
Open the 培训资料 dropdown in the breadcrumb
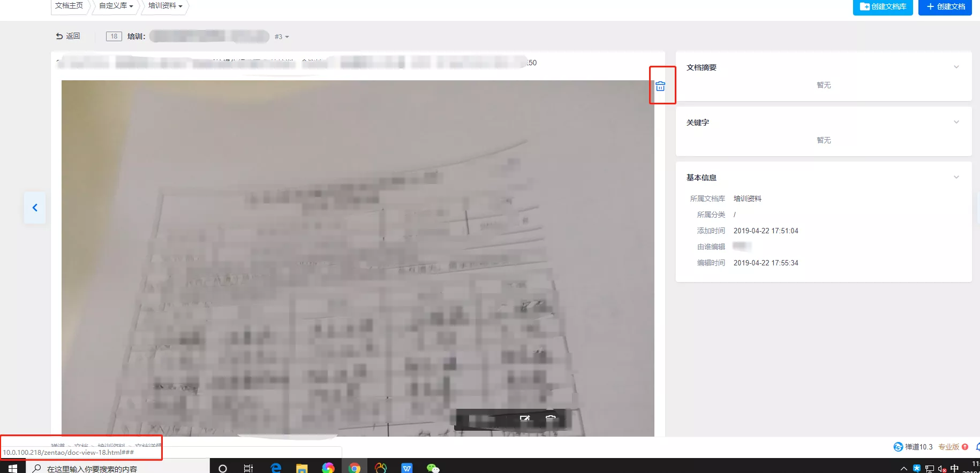[165, 6]
